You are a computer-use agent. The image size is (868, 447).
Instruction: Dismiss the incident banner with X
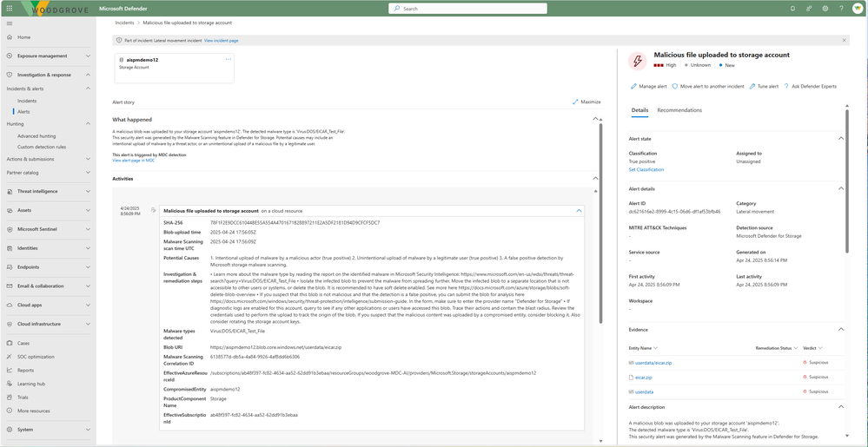pos(845,41)
